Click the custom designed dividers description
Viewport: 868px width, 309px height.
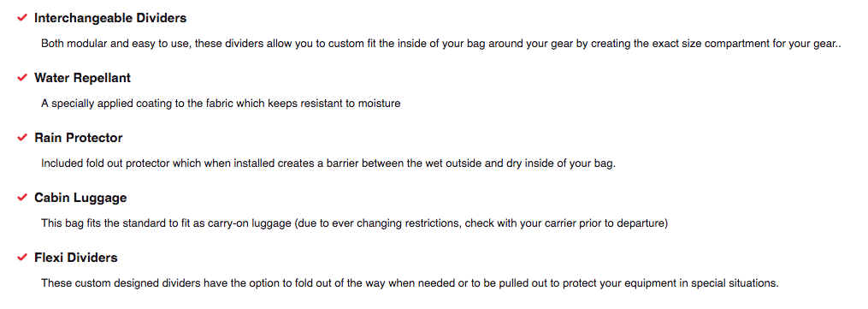pyautogui.click(x=410, y=283)
